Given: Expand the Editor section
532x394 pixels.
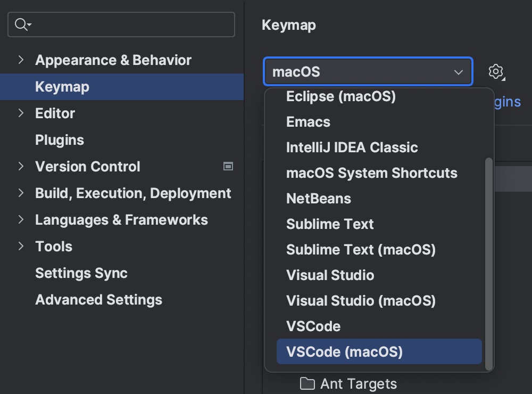Looking at the screenshot, I should 21,113.
